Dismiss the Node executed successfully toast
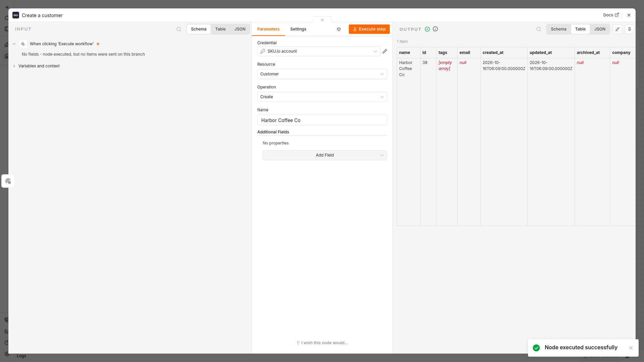The height and width of the screenshot is (362, 644). click(631, 348)
